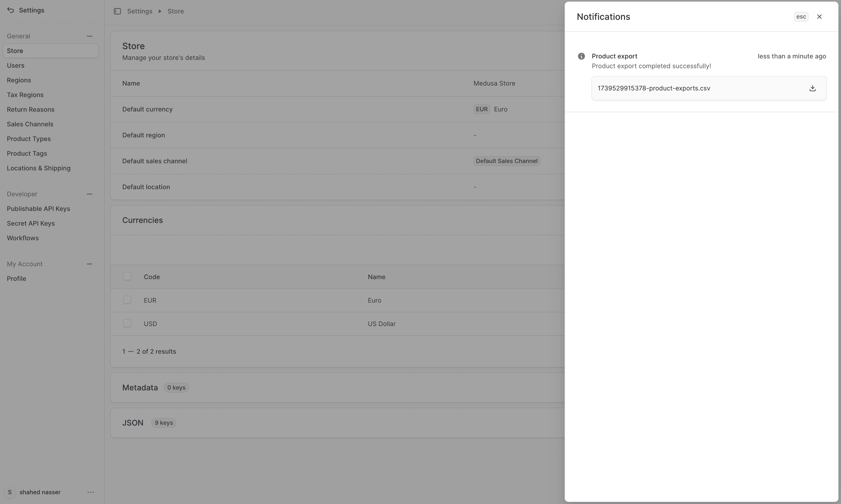Download the 1739529915378-product-exports.csv file
Viewport: 841px width, 504px height.
pos(812,88)
